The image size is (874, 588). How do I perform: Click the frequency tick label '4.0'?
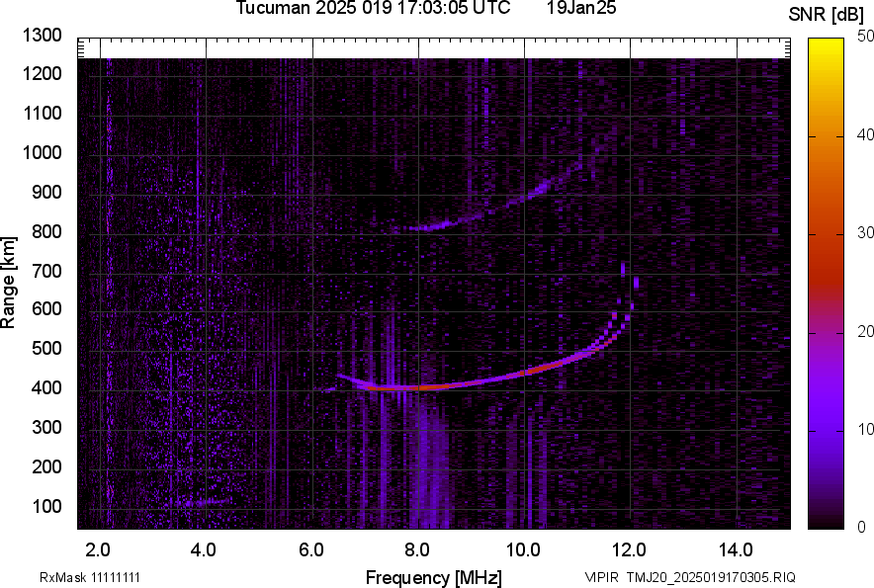pyautogui.click(x=203, y=550)
